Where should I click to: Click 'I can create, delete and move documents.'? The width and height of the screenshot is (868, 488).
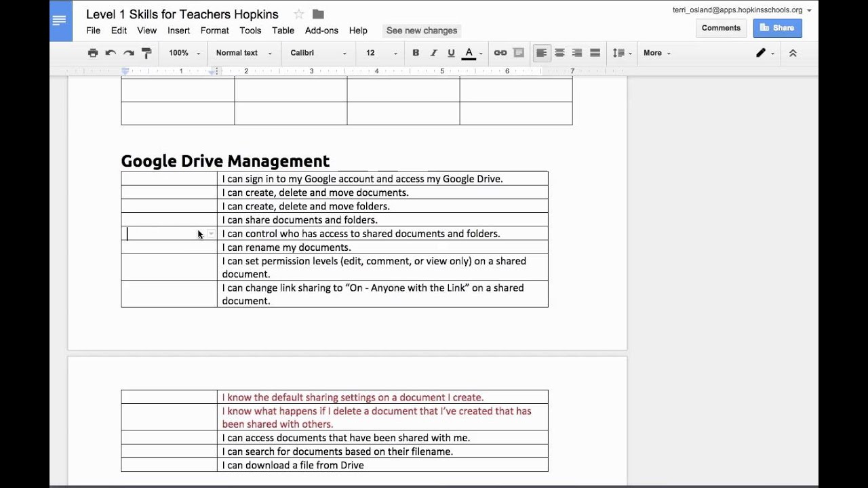(x=315, y=192)
